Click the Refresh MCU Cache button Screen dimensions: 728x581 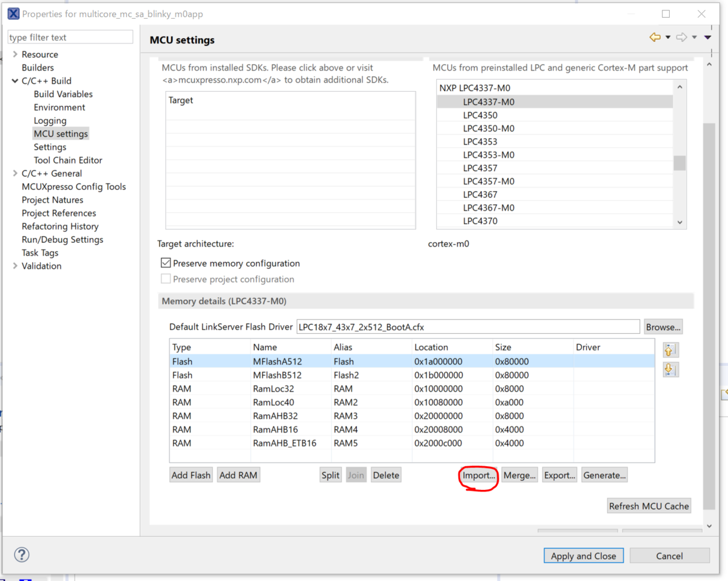tap(649, 506)
